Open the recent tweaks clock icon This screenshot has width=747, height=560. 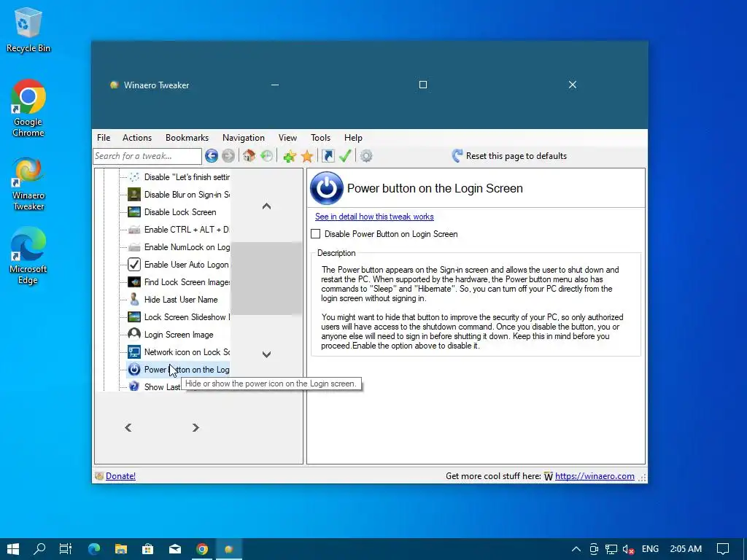(267, 156)
